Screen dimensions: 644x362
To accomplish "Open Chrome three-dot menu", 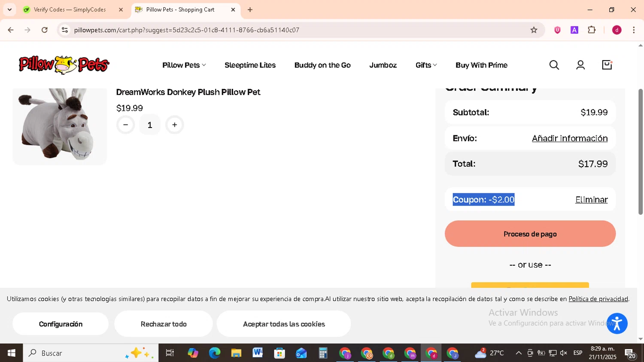I will click(634, 30).
